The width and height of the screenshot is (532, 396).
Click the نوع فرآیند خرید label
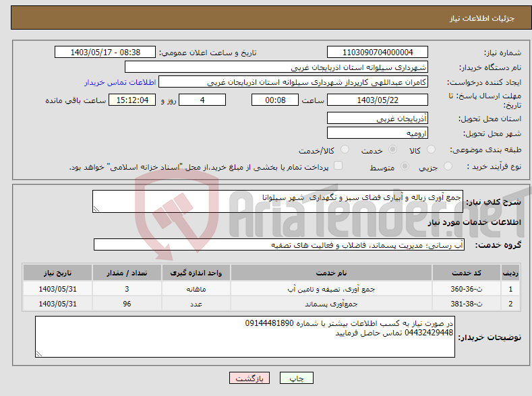pyautogui.click(x=494, y=166)
